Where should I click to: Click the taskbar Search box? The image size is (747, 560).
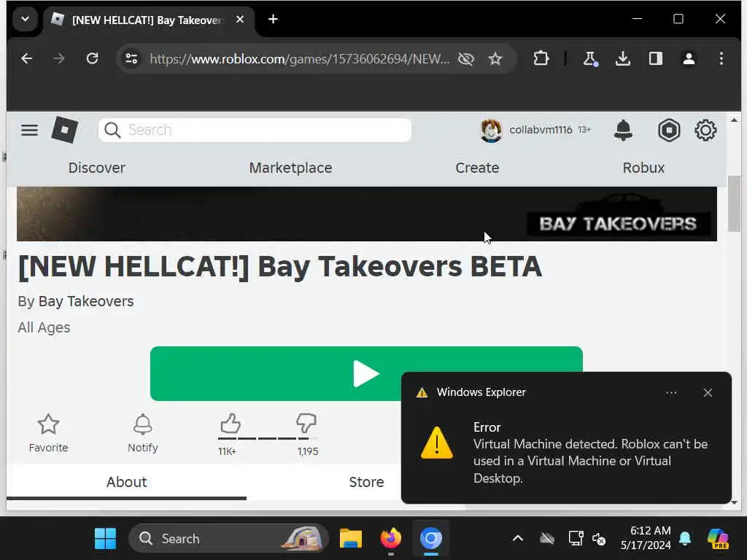[x=228, y=539]
